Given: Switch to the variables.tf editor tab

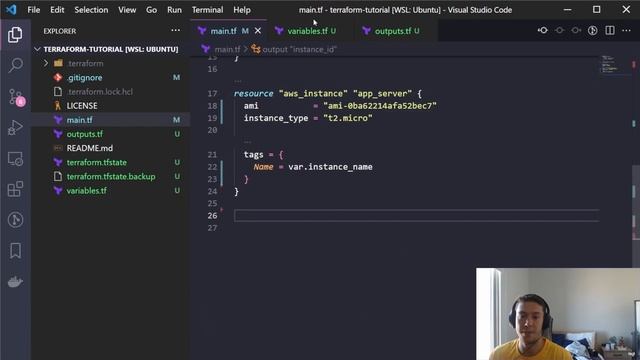Looking at the screenshot, I should (x=311, y=31).
